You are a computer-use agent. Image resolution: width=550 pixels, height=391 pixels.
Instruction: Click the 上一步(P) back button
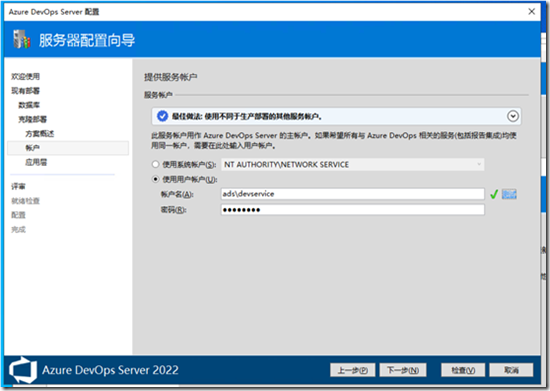pyautogui.click(x=353, y=370)
